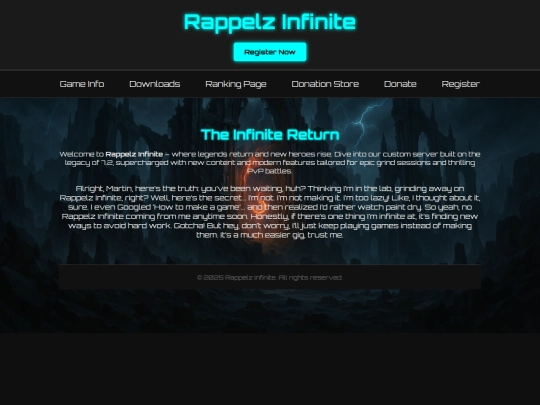This screenshot has width=540, height=405.
Task: Click the lightning bolt in the background image
Action: pyautogui.click(x=367, y=119)
